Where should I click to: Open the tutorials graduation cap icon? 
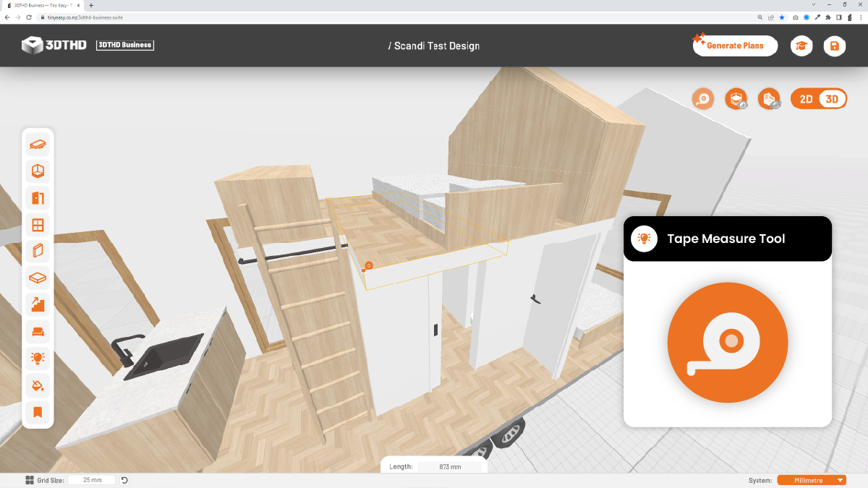[801, 46]
